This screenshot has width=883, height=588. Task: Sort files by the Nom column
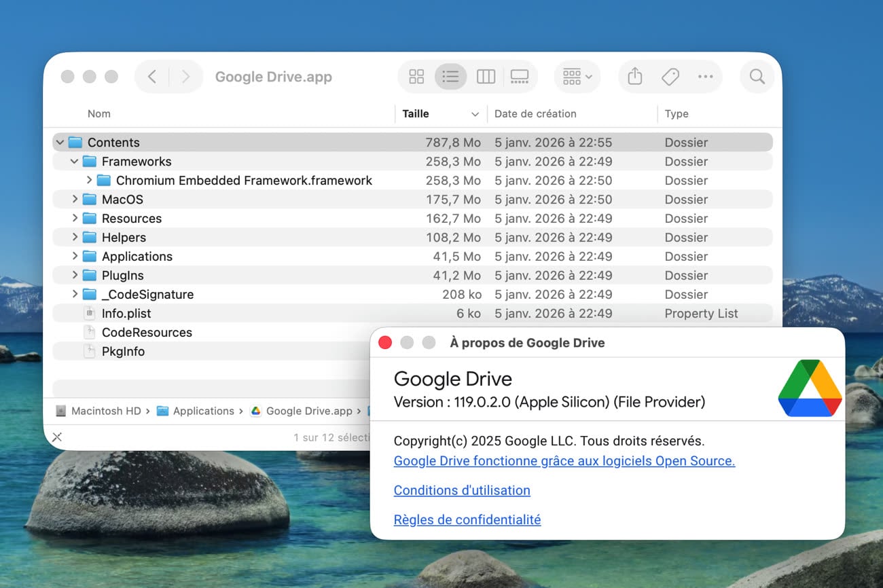98,113
